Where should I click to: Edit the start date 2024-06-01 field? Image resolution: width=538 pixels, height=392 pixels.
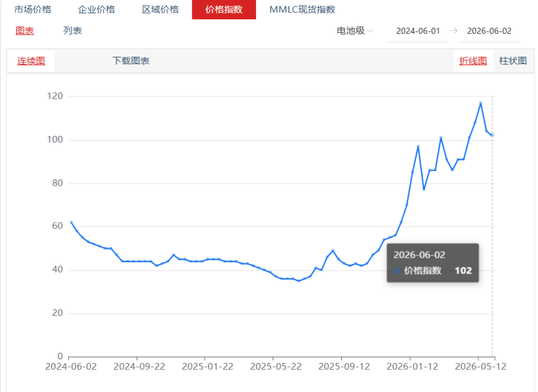point(418,31)
